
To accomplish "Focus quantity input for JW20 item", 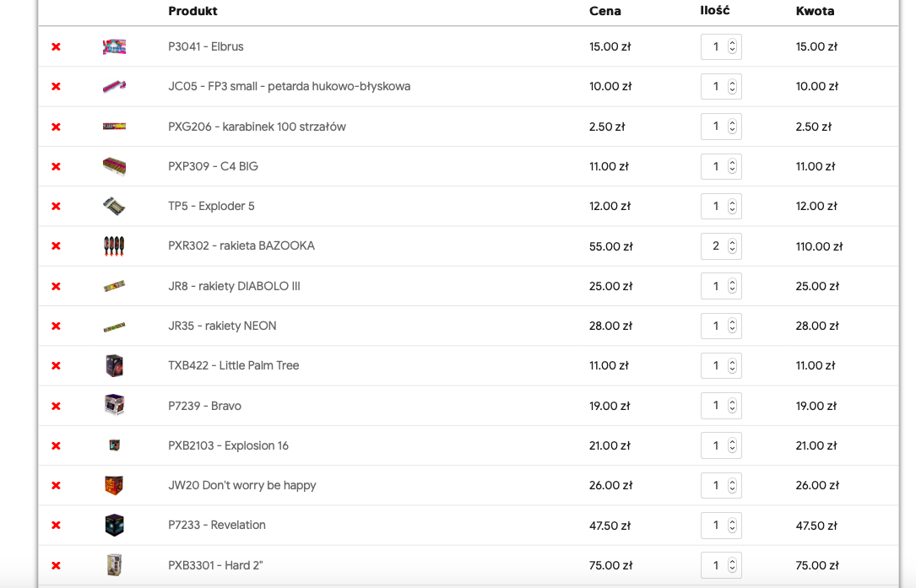I will coord(715,486).
